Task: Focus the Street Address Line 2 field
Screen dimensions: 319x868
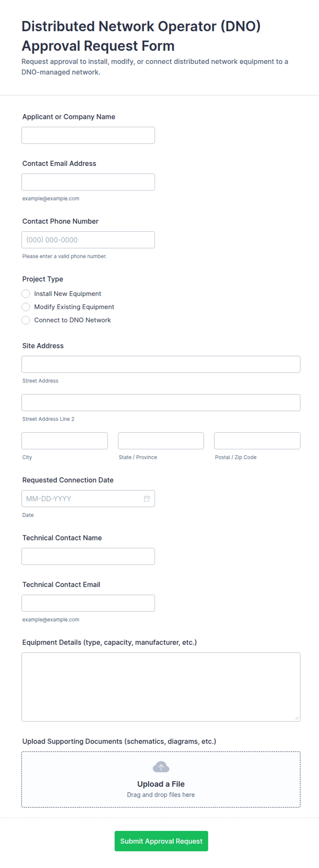Action: (161, 403)
